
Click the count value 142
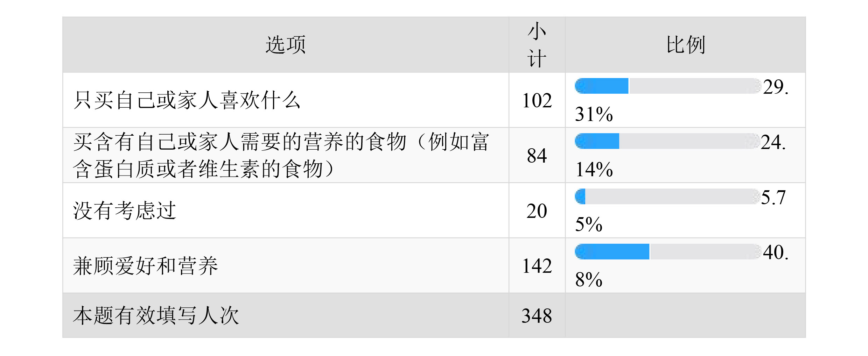(x=537, y=266)
